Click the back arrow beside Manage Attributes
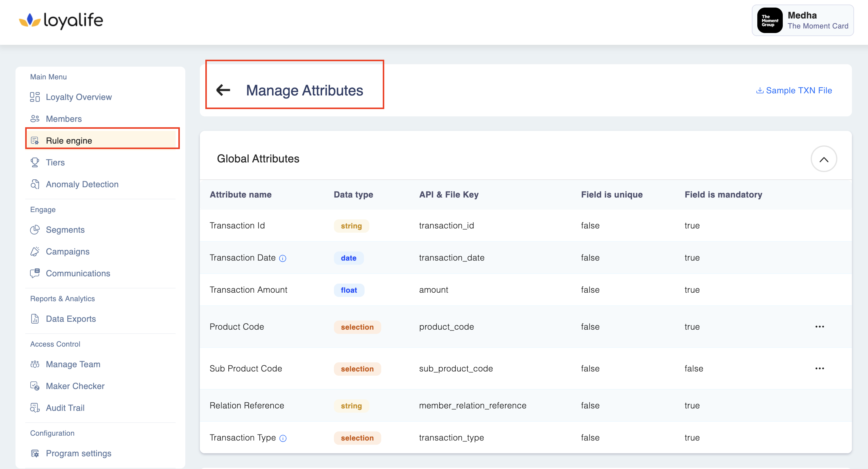This screenshot has width=868, height=469. pos(223,90)
